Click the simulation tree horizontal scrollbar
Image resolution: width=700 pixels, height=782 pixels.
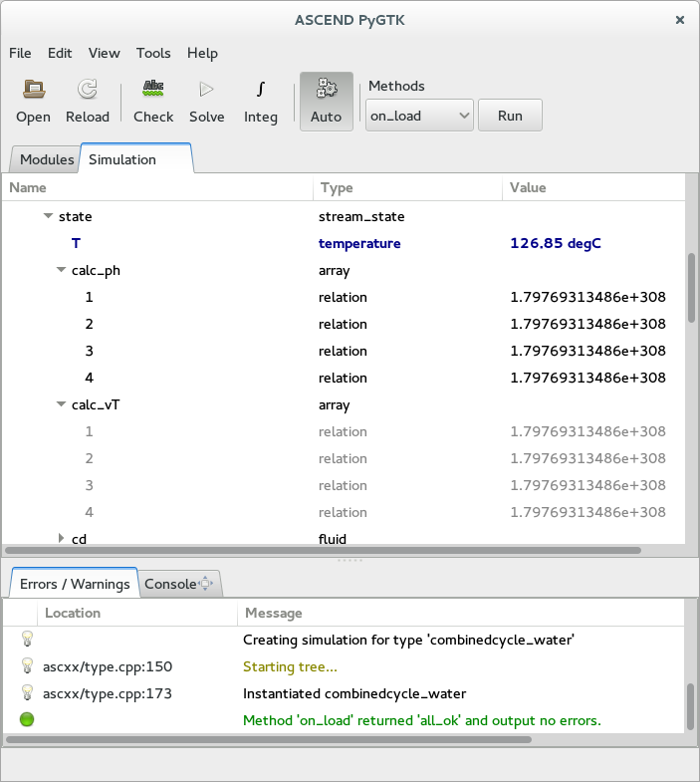[x=324, y=550]
